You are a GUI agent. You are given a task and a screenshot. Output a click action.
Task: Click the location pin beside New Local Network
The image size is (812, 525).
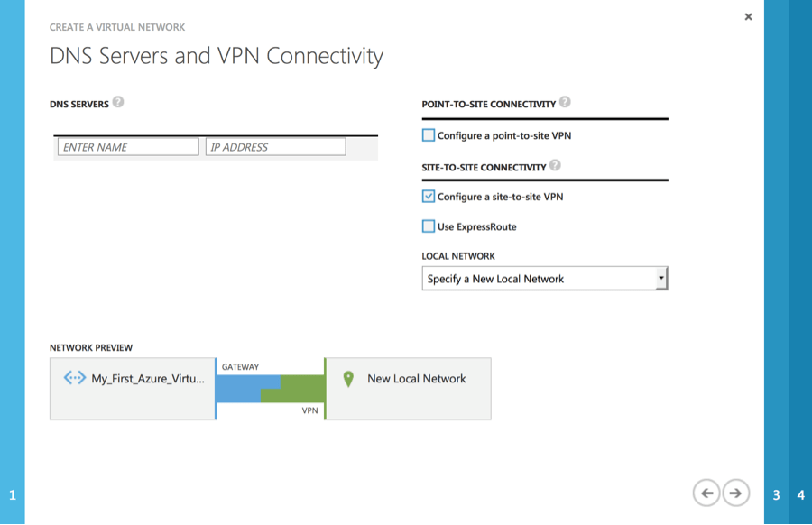[x=348, y=379]
